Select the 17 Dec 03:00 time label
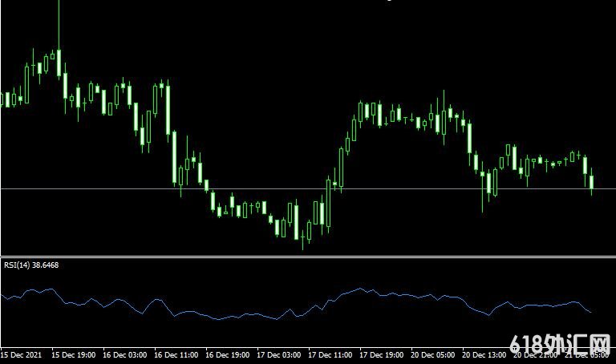Image resolution: width=616 pixels, height=364 pixels. pyautogui.click(x=279, y=355)
